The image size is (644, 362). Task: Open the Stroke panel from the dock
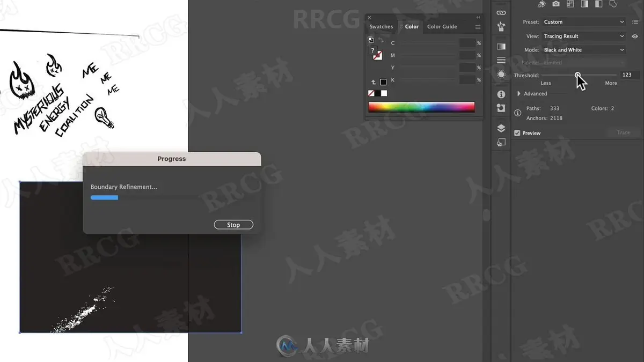pyautogui.click(x=501, y=61)
